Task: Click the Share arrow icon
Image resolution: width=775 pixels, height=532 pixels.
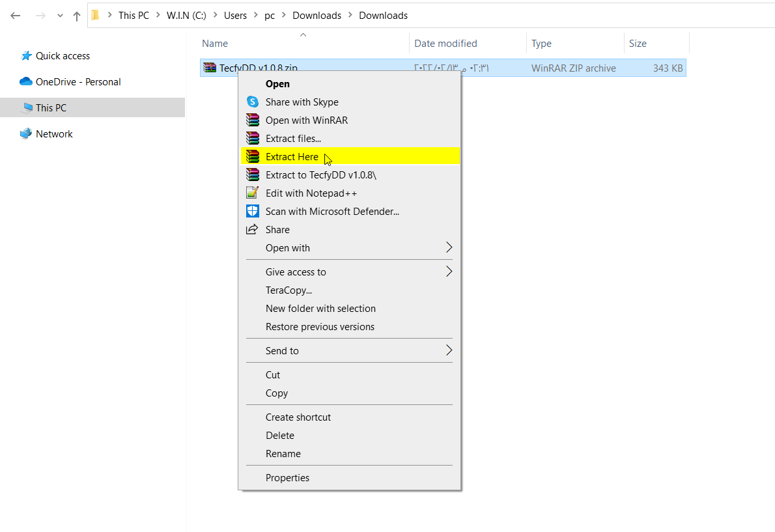Action: pos(252,230)
